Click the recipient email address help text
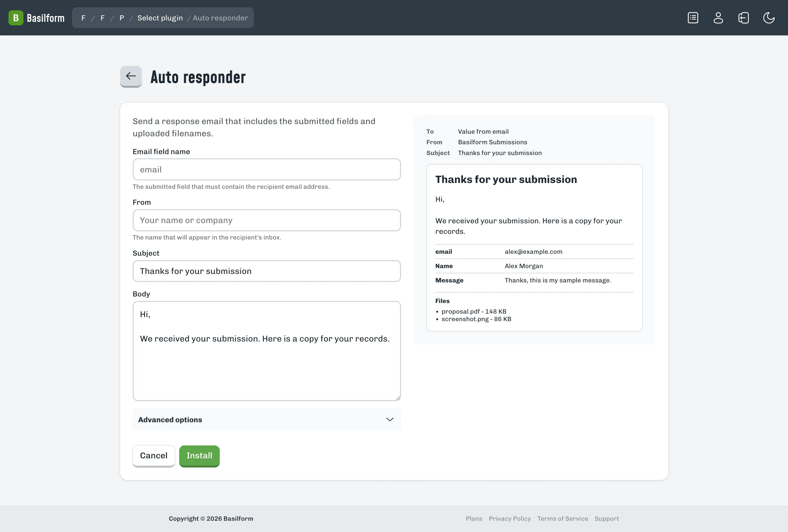 pyautogui.click(x=231, y=186)
